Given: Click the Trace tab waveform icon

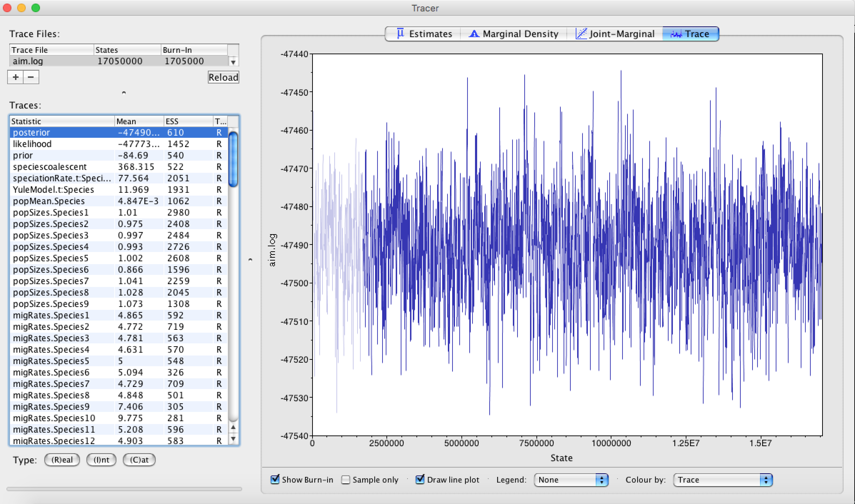Looking at the screenshot, I should 676,34.
